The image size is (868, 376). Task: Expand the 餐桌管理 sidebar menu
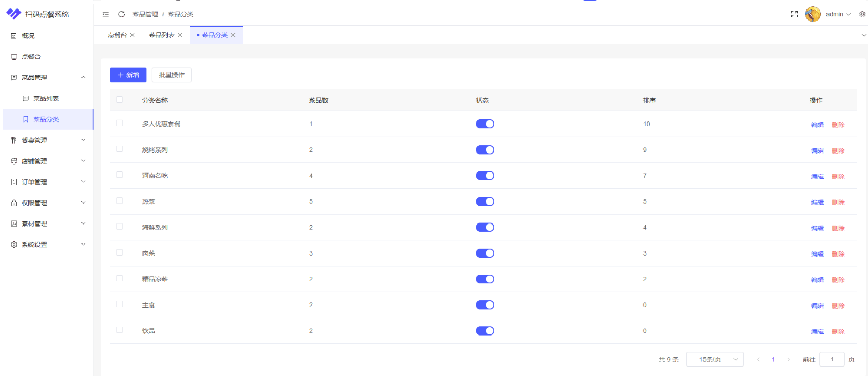tap(46, 140)
